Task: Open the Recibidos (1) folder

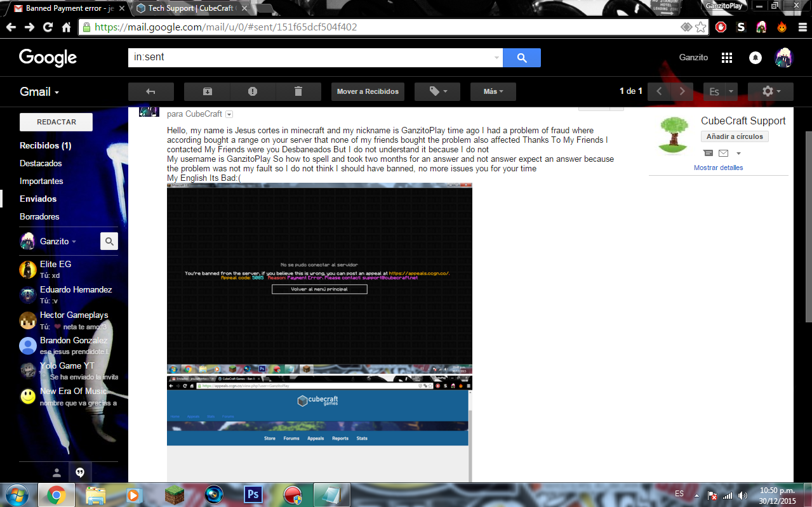Action: click(x=45, y=145)
